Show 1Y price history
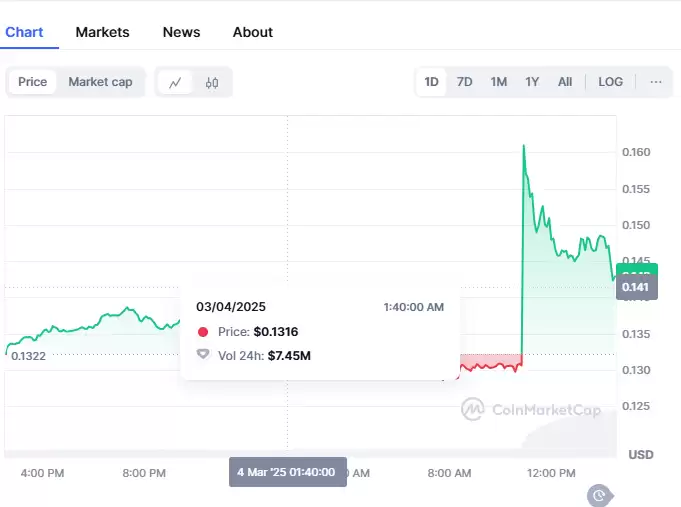 click(532, 82)
